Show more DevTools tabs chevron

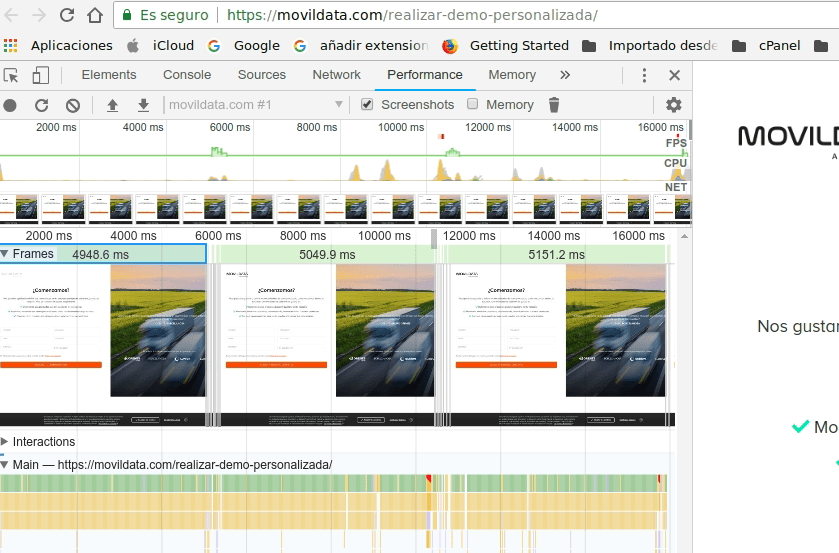point(565,75)
